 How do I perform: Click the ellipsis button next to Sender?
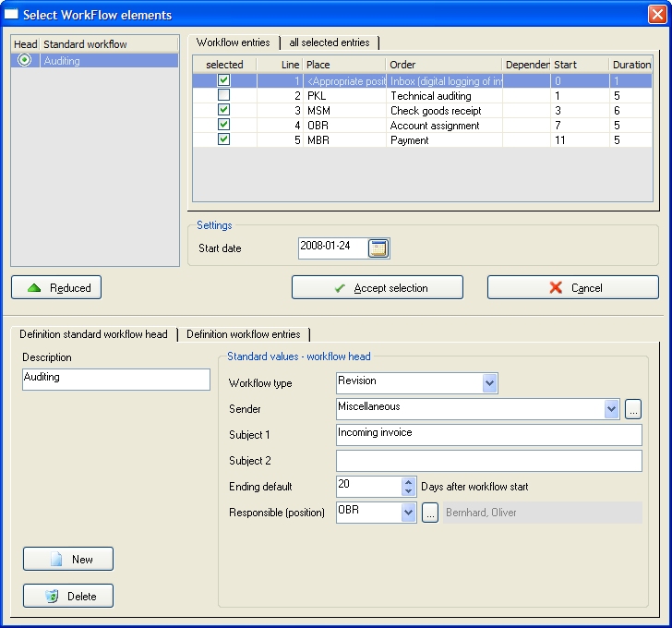pyautogui.click(x=633, y=409)
